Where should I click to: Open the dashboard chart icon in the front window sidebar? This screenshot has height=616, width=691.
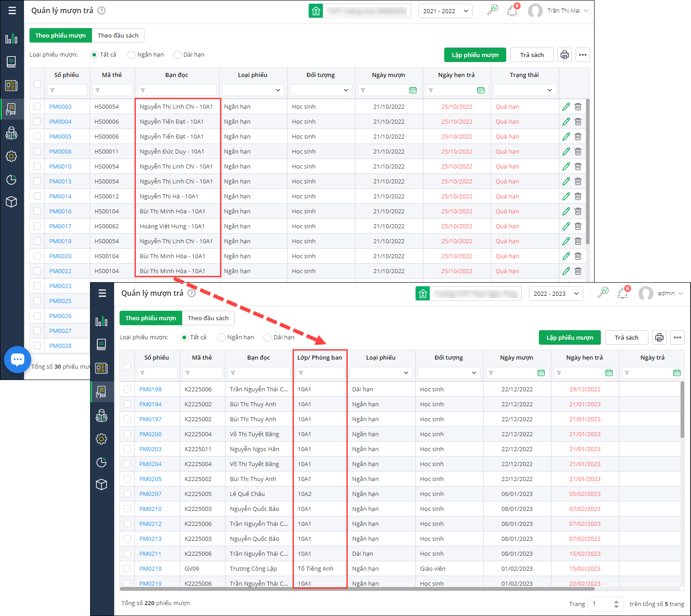pyautogui.click(x=101, y=321)
